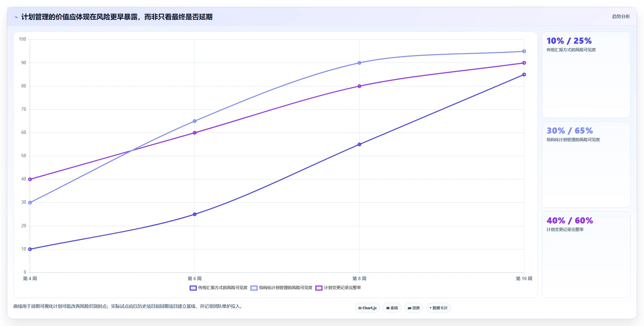Image resolution: width=644 pixels, height=326 pixels.
Task: Click the dark-blue legend swatch for 传统汇报方式
Action: point(193,288)
